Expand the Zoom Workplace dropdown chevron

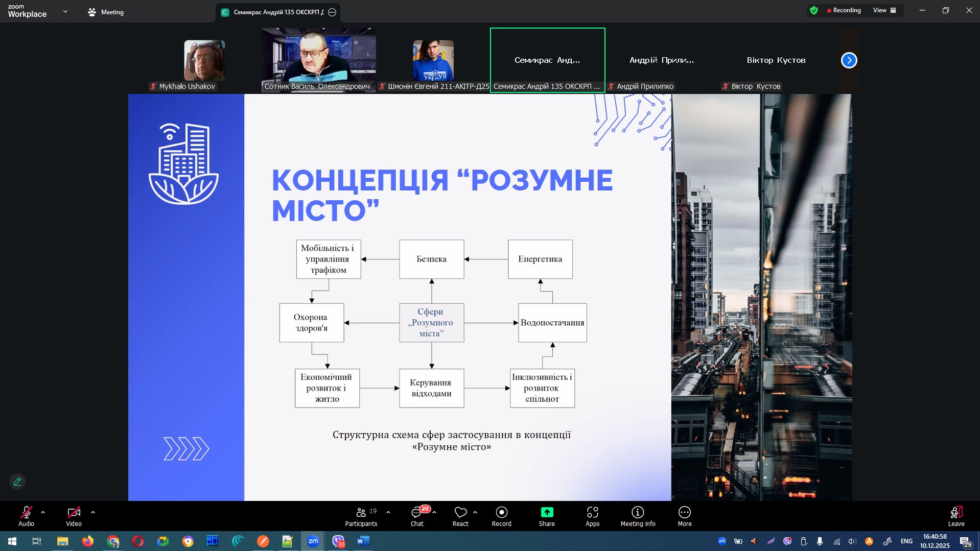point(65,11)
